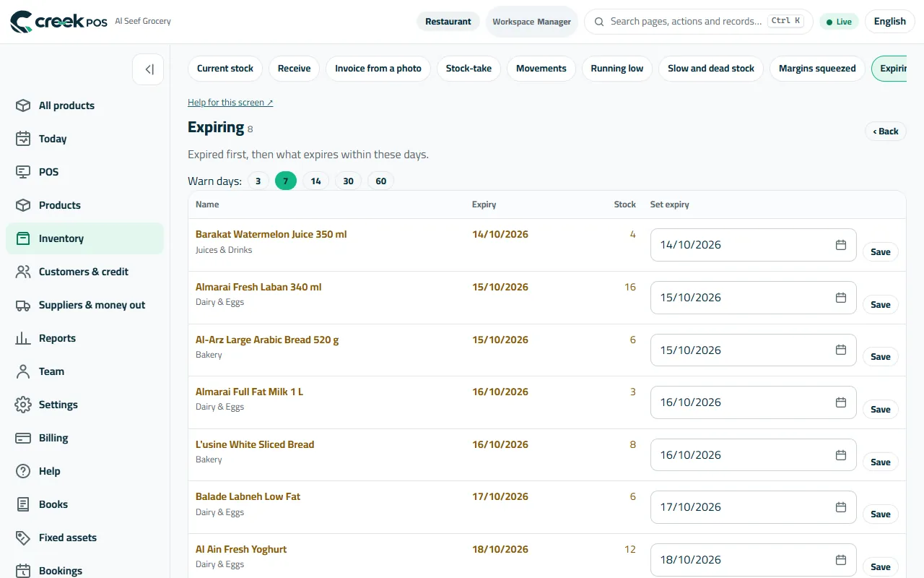Open the Margins squeezed tab
This screenshot has width=924, height=578.
[x=817, y=69]
